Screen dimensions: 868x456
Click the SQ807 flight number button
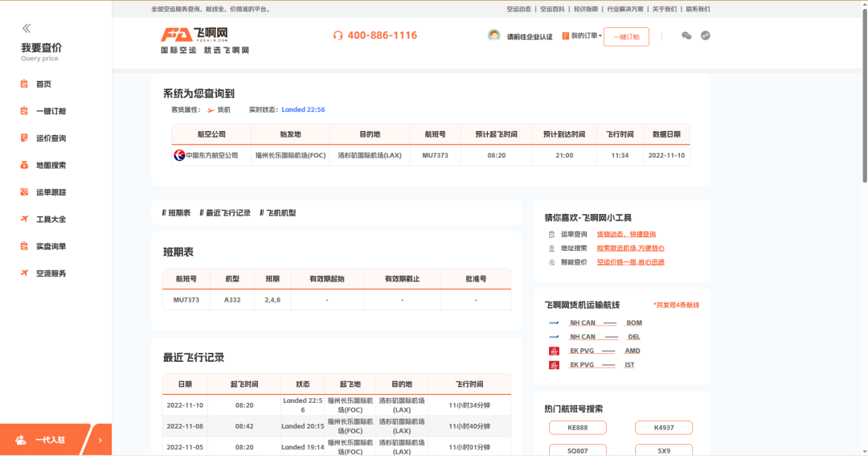(x=577, y=450)
